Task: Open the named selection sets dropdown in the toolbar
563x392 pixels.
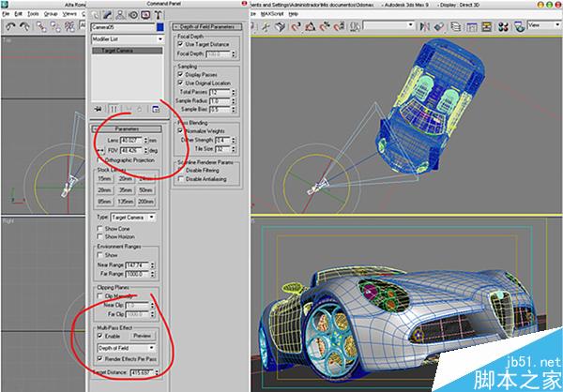Action: pyautogui.click(x=388, y=25)
